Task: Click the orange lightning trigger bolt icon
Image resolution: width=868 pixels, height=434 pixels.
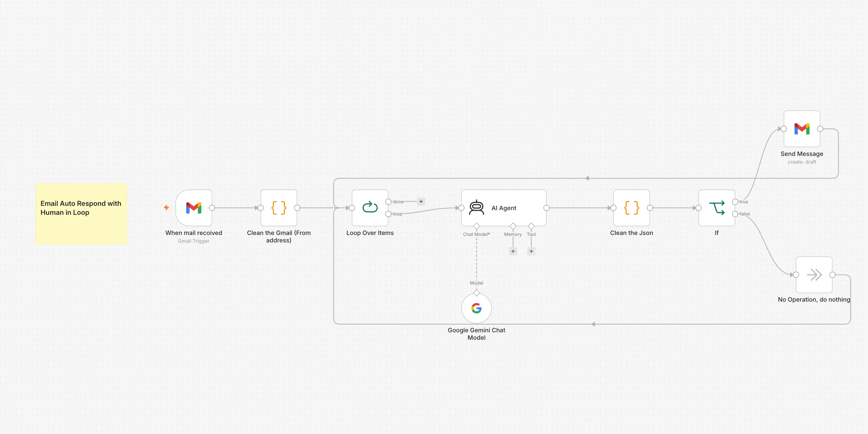Action: [x=166, y=208]
